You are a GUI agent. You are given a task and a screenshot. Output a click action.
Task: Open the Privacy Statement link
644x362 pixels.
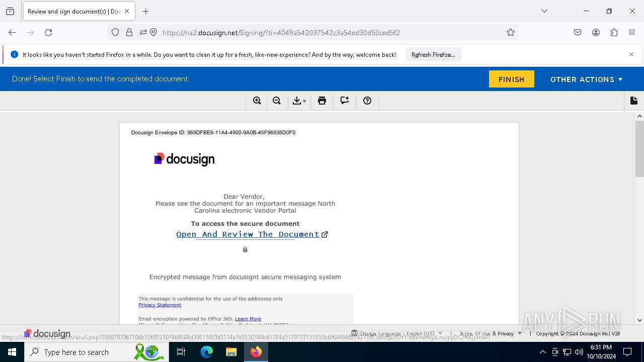click(x=160, y=305)
